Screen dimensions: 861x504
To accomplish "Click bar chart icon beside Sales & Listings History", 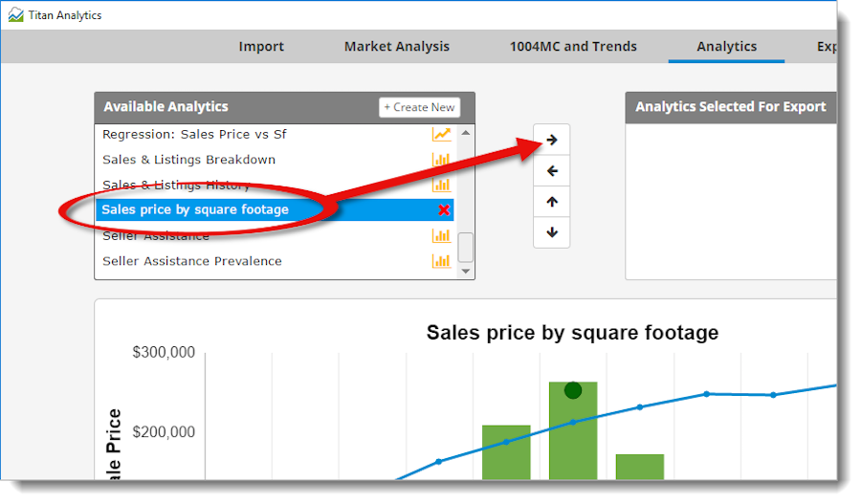I will point(441,185).
